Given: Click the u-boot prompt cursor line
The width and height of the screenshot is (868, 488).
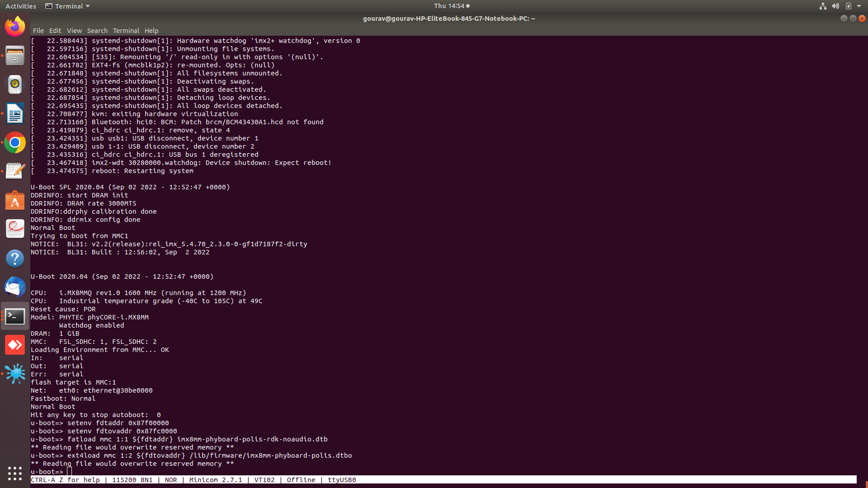Looking at the screenshot, I should coord(70,472).
